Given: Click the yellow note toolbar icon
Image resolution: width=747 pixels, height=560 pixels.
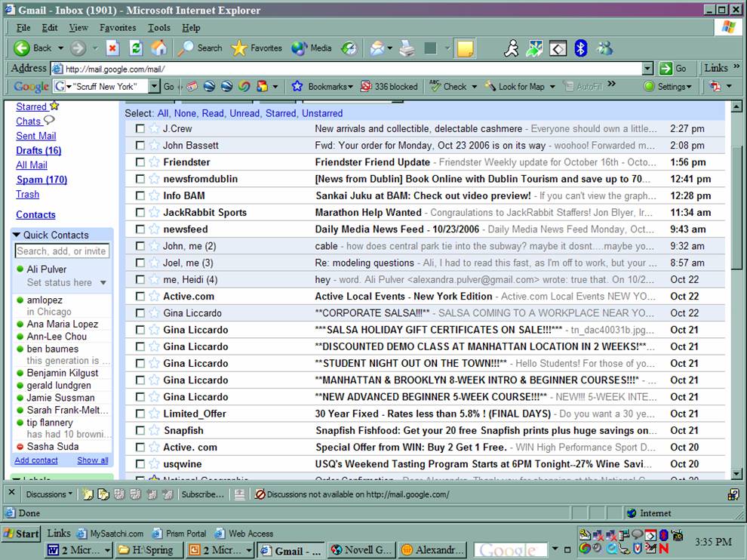Looking at the screenshot, I should [465, 48].
